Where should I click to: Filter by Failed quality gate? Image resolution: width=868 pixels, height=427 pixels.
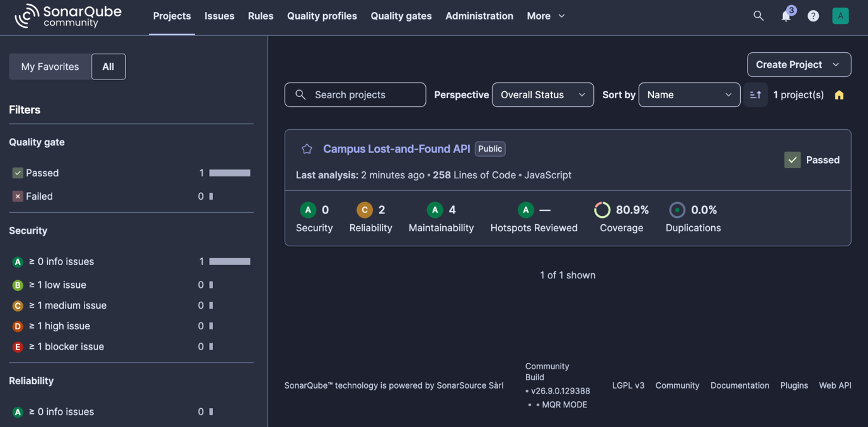pyautogui.click(x=131, y=196)
